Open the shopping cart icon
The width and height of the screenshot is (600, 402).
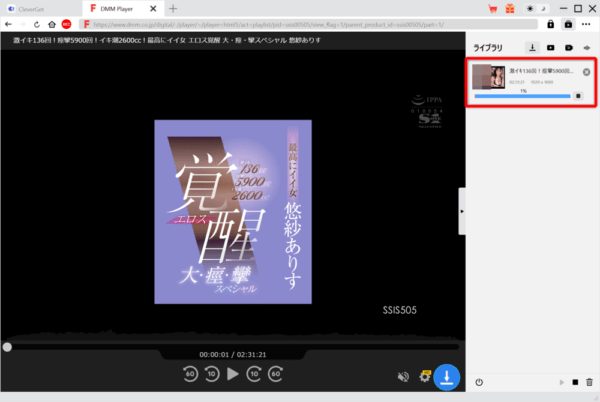493,8
